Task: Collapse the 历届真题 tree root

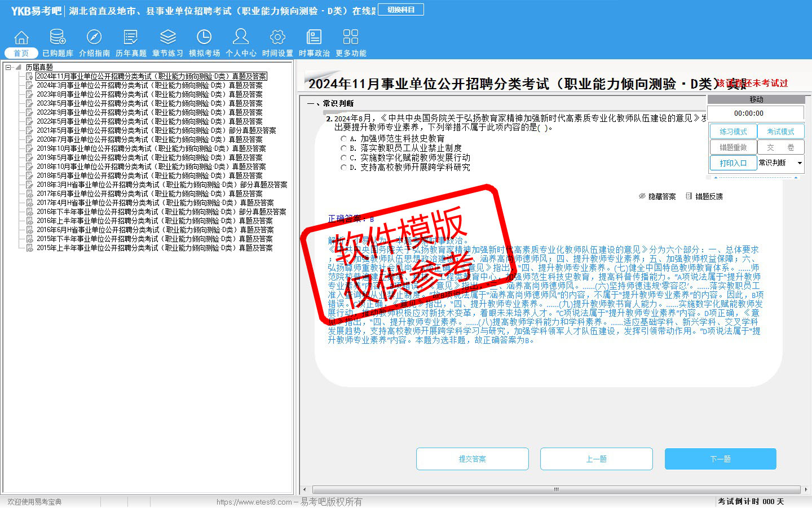Action: tap(8, 67)
